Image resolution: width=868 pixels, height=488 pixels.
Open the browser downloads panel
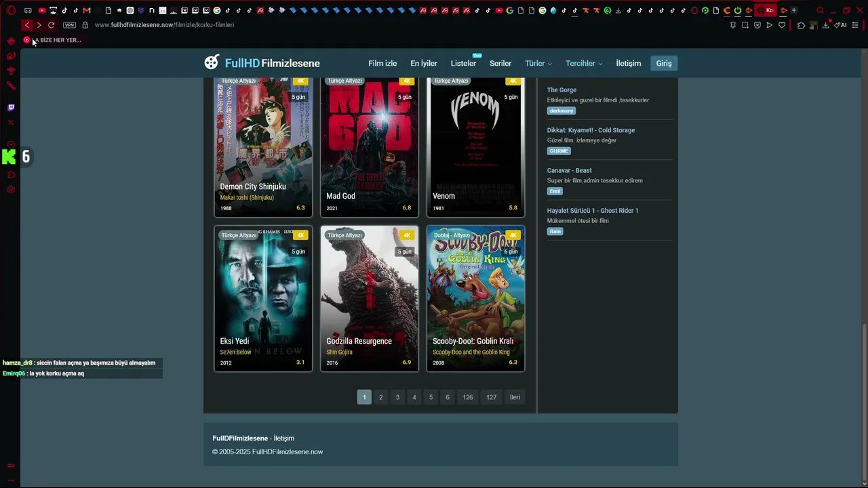tap(827, 25)
